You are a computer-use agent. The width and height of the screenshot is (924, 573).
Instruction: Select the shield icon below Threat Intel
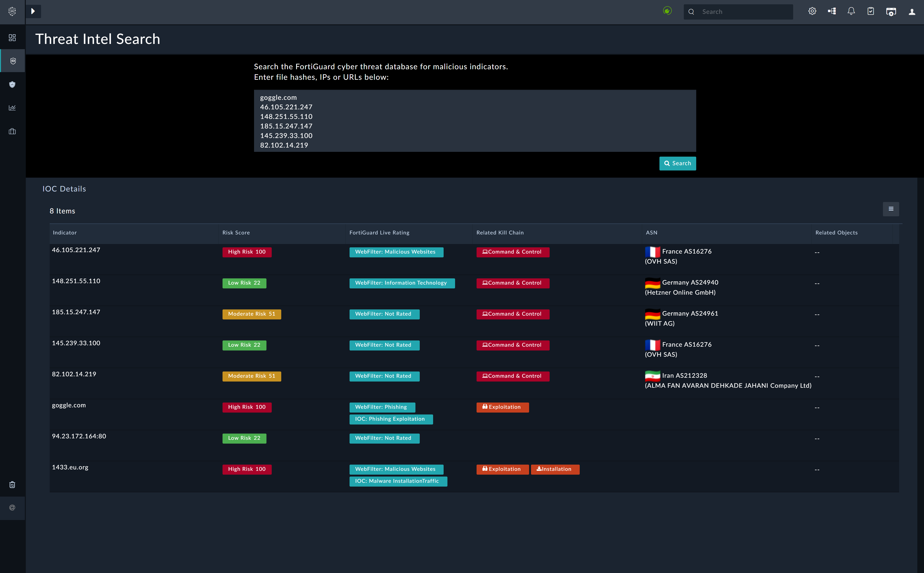tap(12, 84)
